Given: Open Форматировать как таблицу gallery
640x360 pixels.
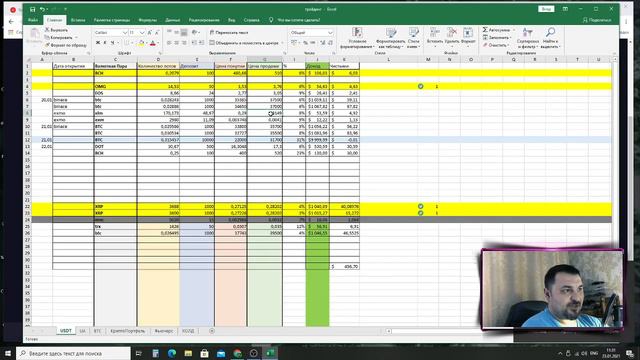Looking at the screenshot, I should (391, 38).
